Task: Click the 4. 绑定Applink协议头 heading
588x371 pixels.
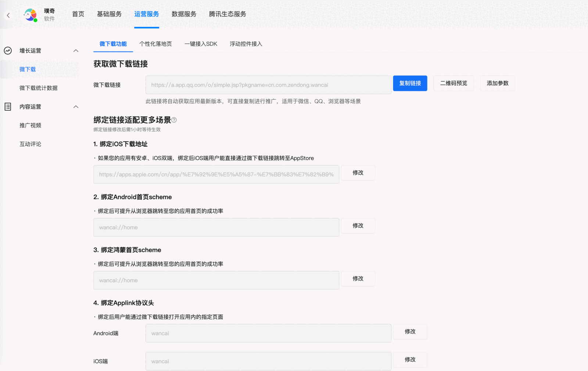Action: coord(123,303)
